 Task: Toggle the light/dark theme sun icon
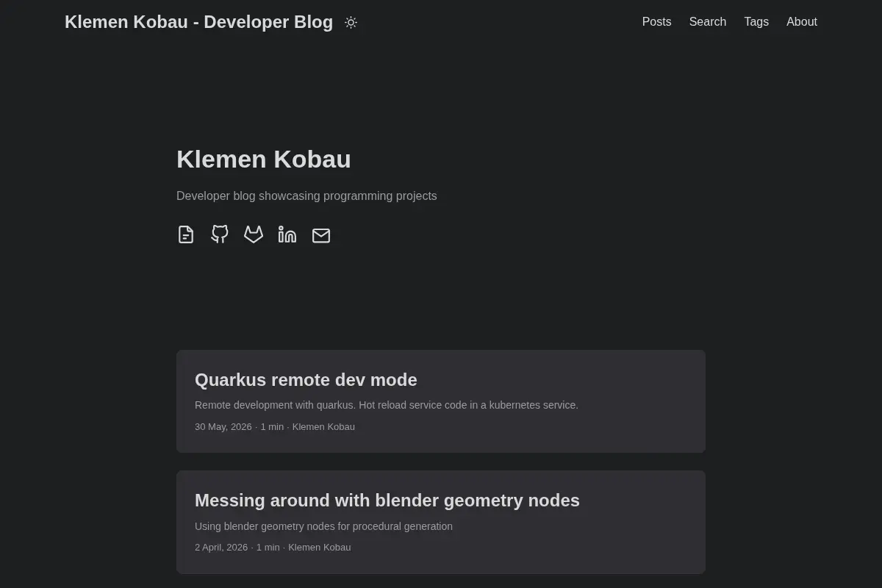pyautogui.click(x=351, y=22)
